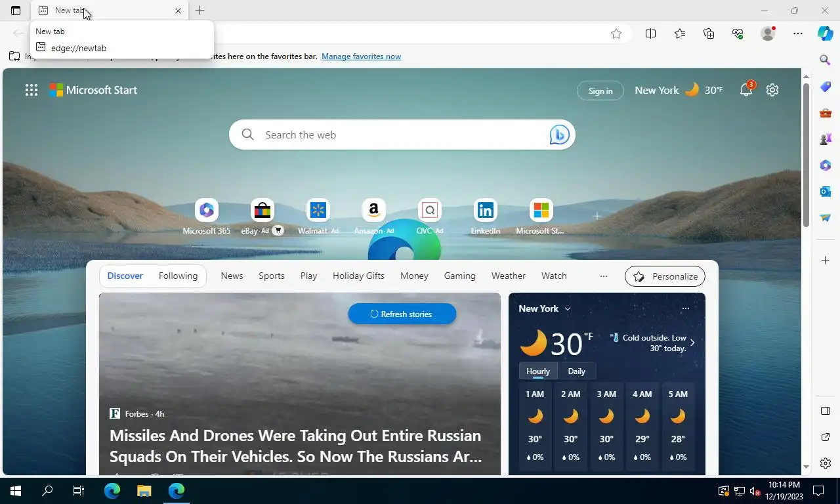
Task: Open sidebar Games chess icon
Action: tap(826, 139)
